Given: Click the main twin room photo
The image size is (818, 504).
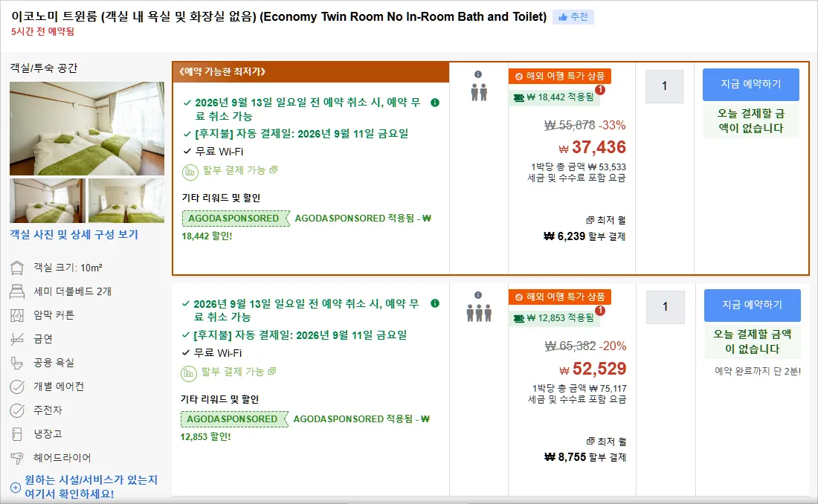Looking at the screenshot, I should pos(86,129).
